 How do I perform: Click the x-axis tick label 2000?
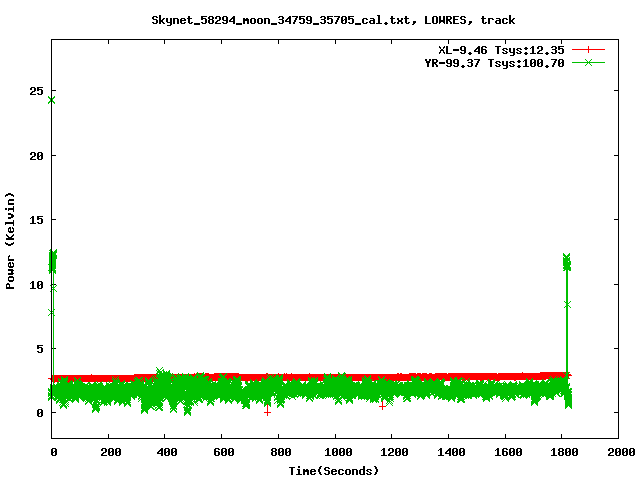621,452
